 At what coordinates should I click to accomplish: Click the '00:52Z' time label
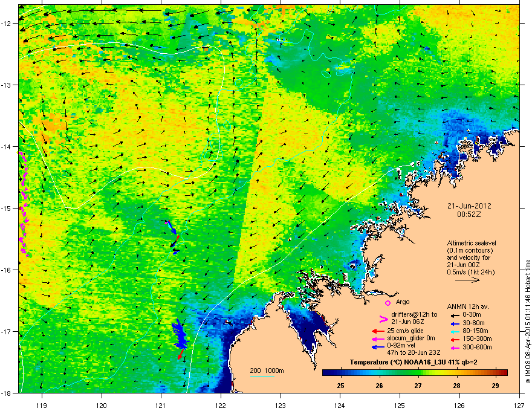[x=469, y=215]
